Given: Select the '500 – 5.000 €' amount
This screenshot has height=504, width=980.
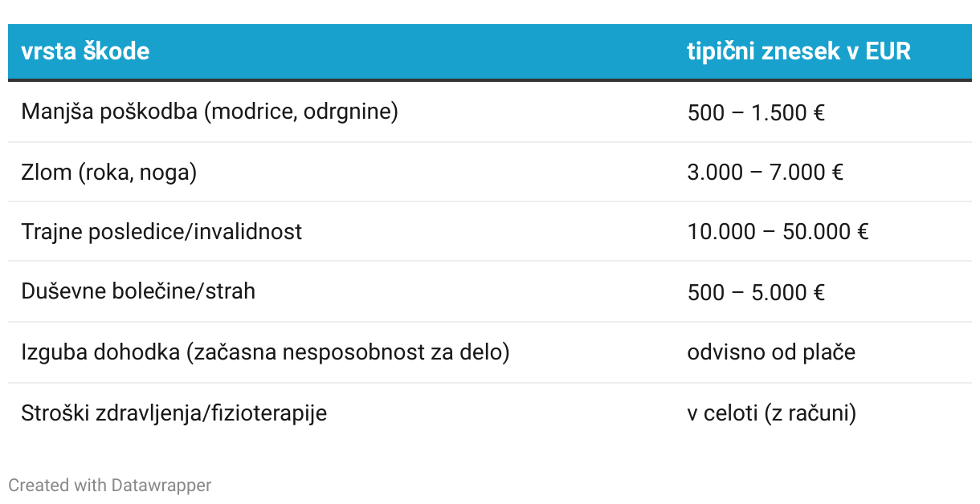Looking at the screenshot, I should (x=756, y=291).
